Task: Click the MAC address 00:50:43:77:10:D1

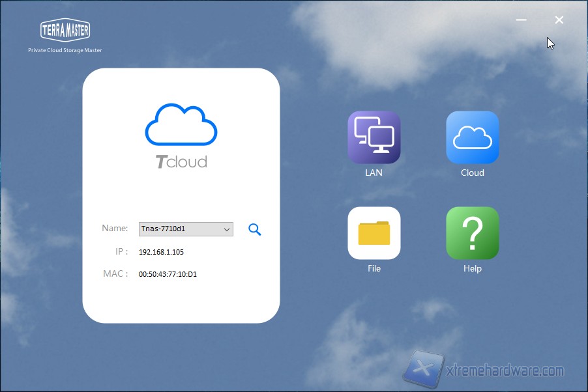Action: [168, 274]
